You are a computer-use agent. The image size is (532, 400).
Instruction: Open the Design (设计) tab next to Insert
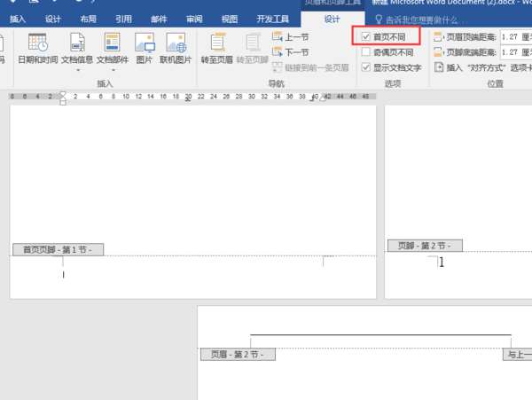[x=53, y=20]
